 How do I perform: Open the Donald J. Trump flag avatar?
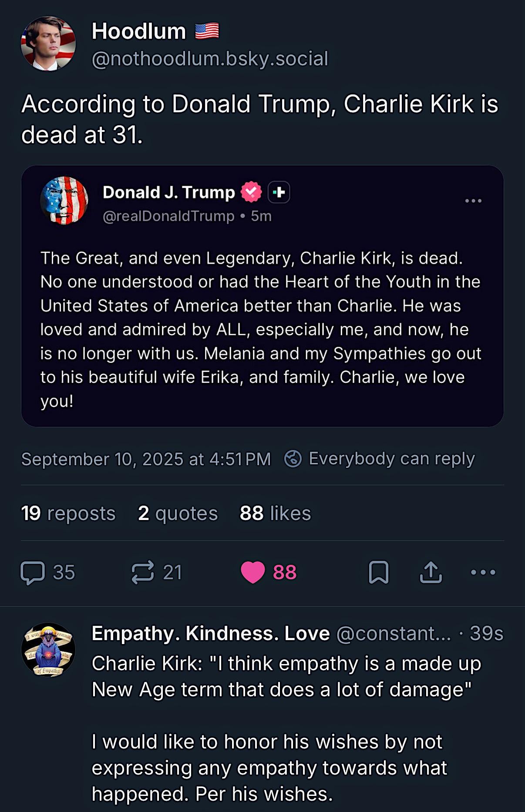coord(64,200)
